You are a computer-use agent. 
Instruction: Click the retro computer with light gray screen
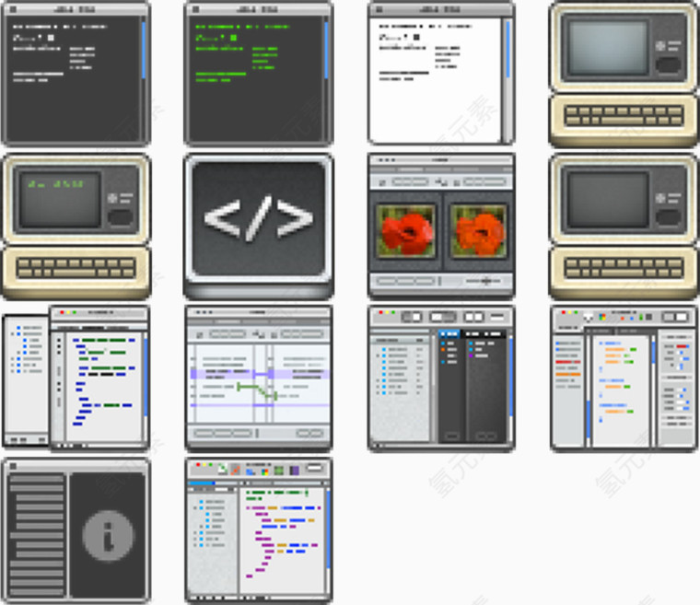click(x=624, y=74)
